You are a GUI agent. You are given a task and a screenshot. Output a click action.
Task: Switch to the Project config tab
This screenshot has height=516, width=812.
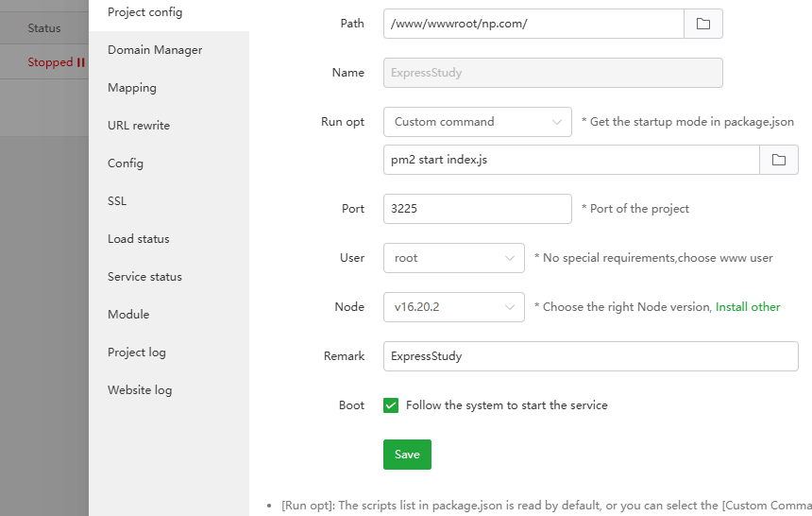[145, 12]
